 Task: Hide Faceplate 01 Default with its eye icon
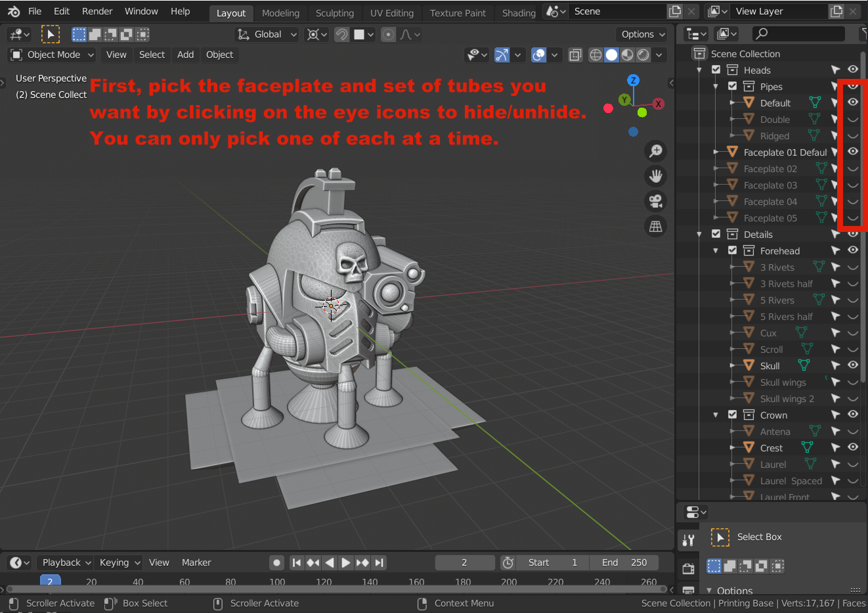pos(853,152)
